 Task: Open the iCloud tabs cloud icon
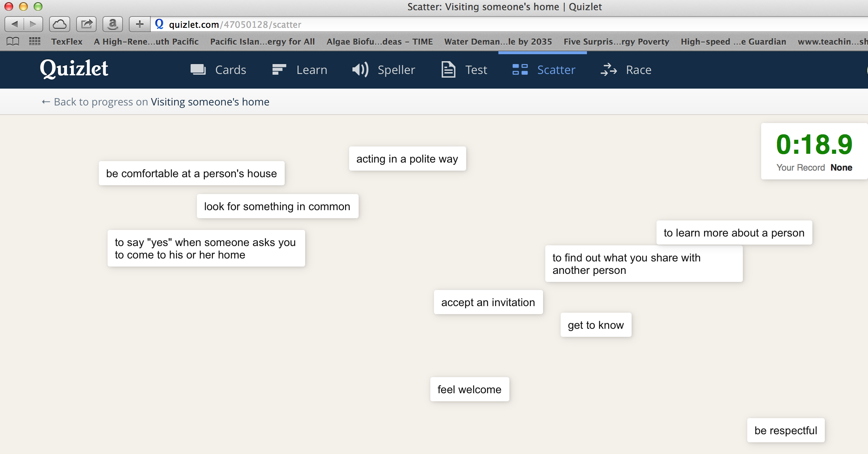(x=60, y=25)
